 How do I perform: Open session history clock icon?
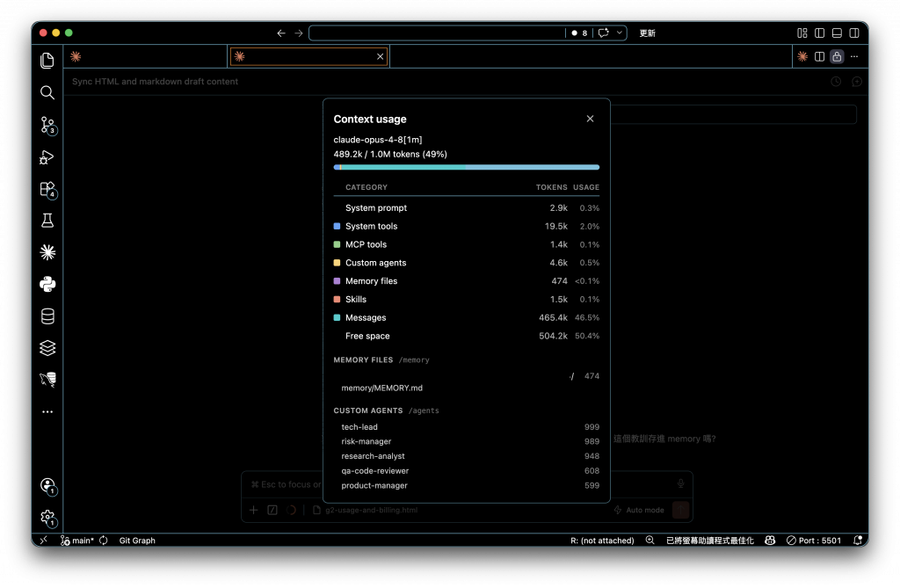(836, 82)
